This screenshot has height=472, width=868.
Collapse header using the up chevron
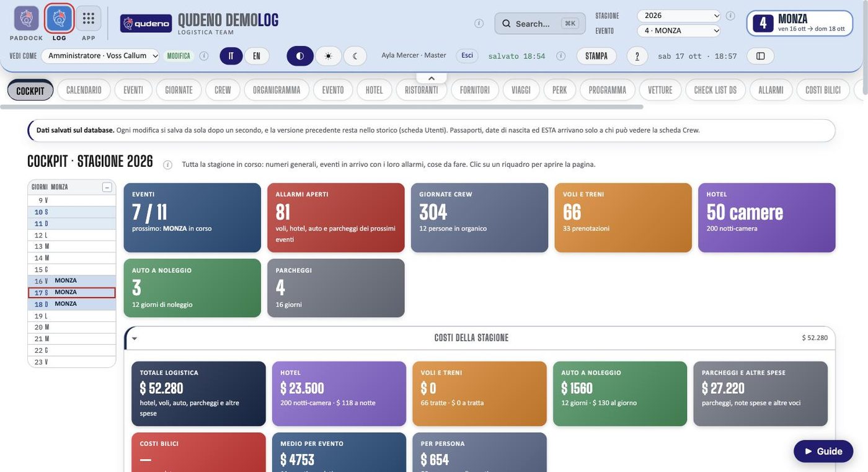tap(432, 78)
